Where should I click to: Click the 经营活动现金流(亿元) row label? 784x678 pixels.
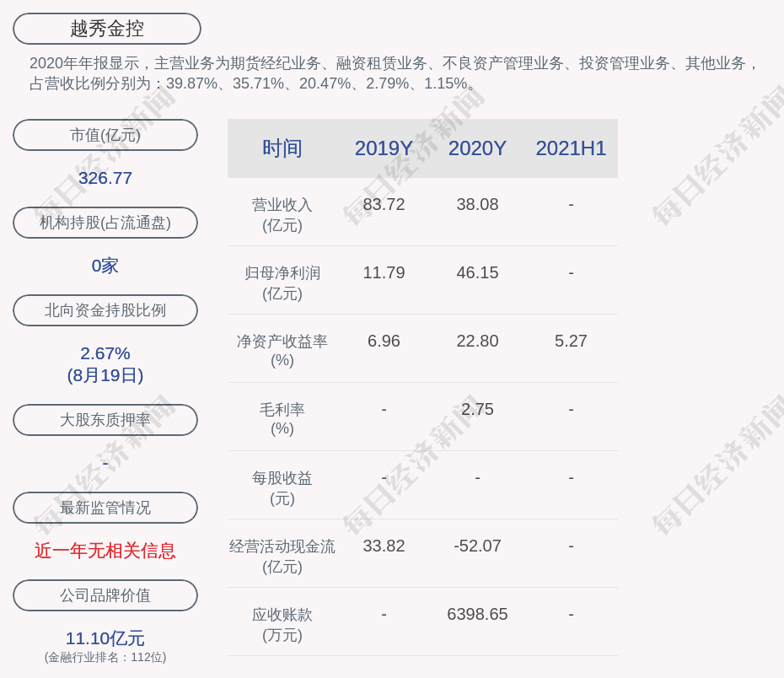(x=282, y=556)
